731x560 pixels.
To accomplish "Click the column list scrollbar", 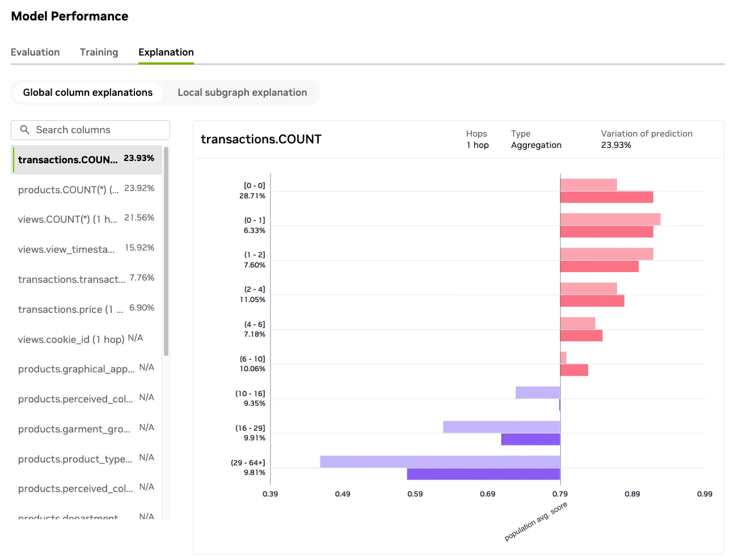I will 166,251.
